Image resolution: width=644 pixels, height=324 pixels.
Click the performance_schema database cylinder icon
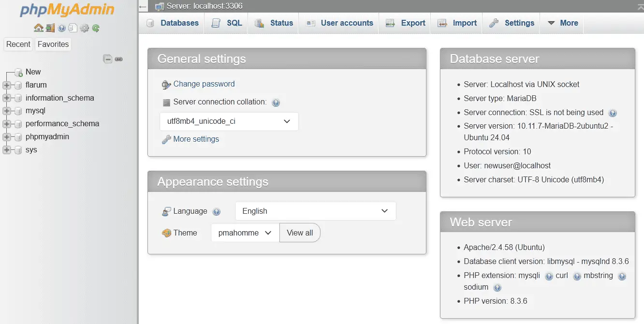pos(18,124)
